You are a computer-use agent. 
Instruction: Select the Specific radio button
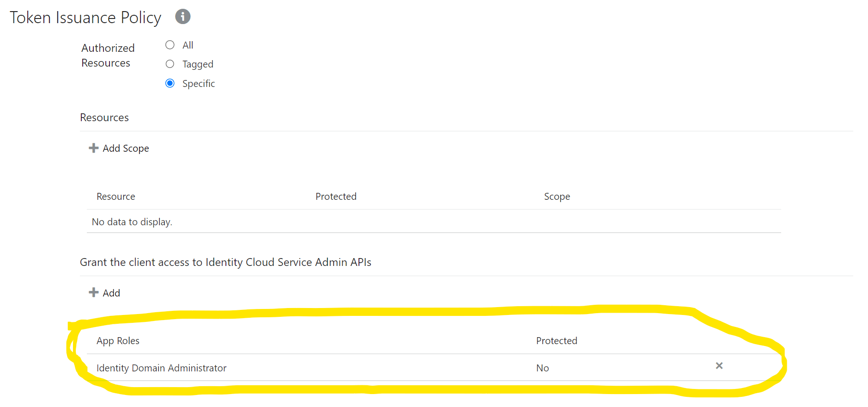[170, 83]
